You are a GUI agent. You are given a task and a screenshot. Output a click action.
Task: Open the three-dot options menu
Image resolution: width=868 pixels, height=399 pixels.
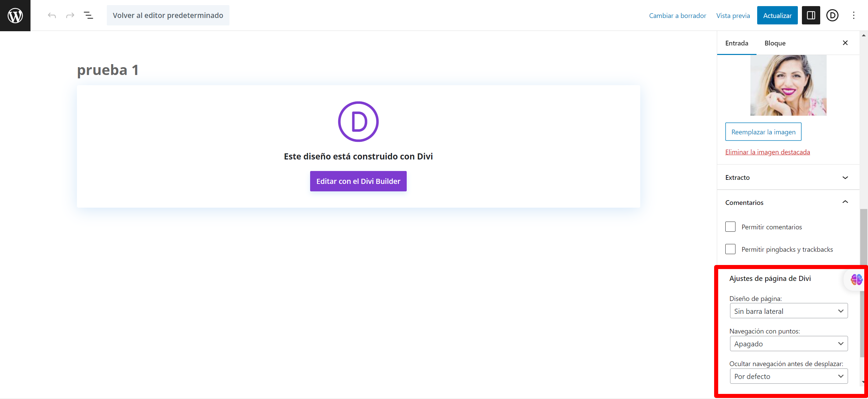click(x=853, y=15)
